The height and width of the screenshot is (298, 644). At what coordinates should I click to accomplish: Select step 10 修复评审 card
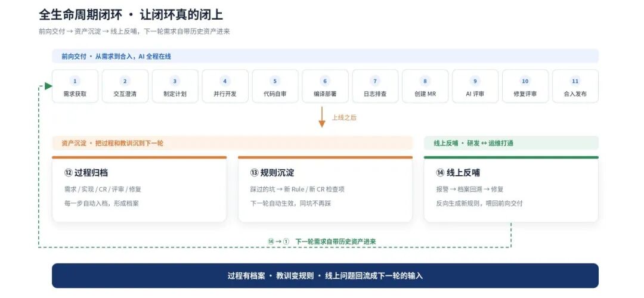(x=525, y=86)
